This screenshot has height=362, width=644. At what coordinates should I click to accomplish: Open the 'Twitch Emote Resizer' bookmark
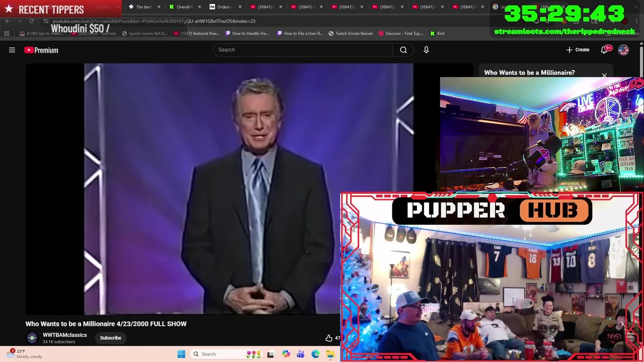click(351, 33)
